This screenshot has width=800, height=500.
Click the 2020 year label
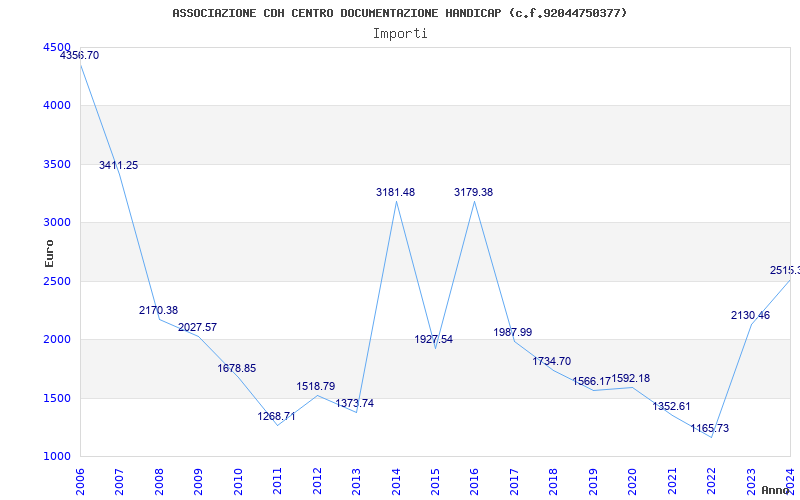pos(633,481)
